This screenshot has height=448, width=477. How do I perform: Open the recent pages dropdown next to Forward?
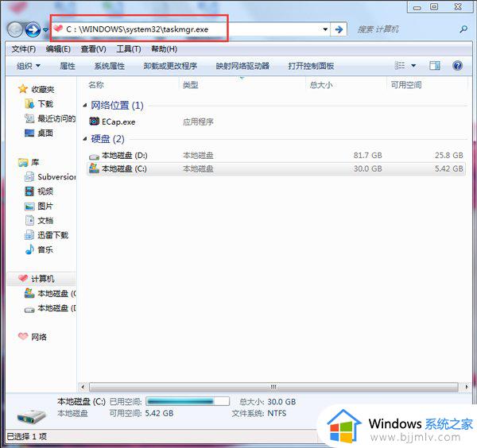coord(45,29)
